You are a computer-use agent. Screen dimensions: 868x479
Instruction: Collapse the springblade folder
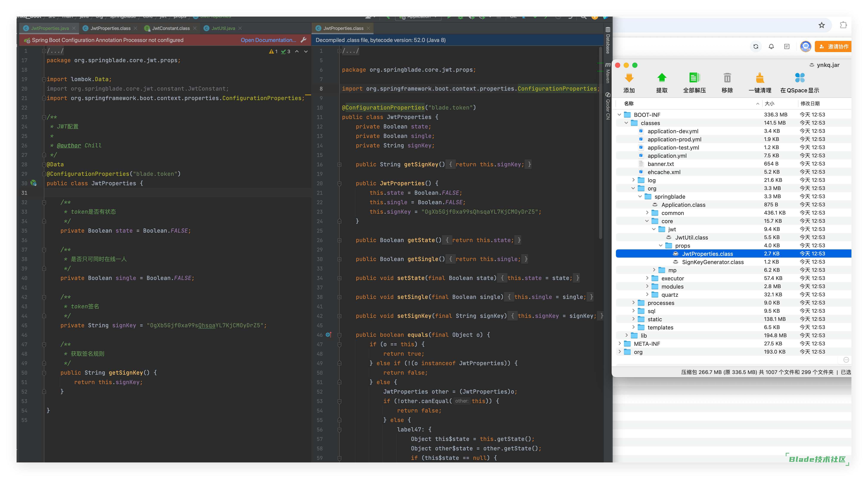[x=640, y=196]
